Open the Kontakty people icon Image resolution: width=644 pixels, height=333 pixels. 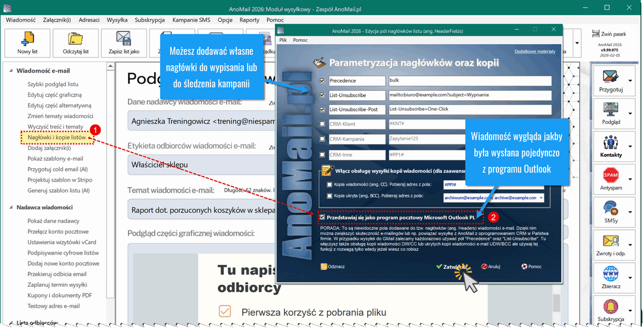pyautogui.click(x=611, y=143)
